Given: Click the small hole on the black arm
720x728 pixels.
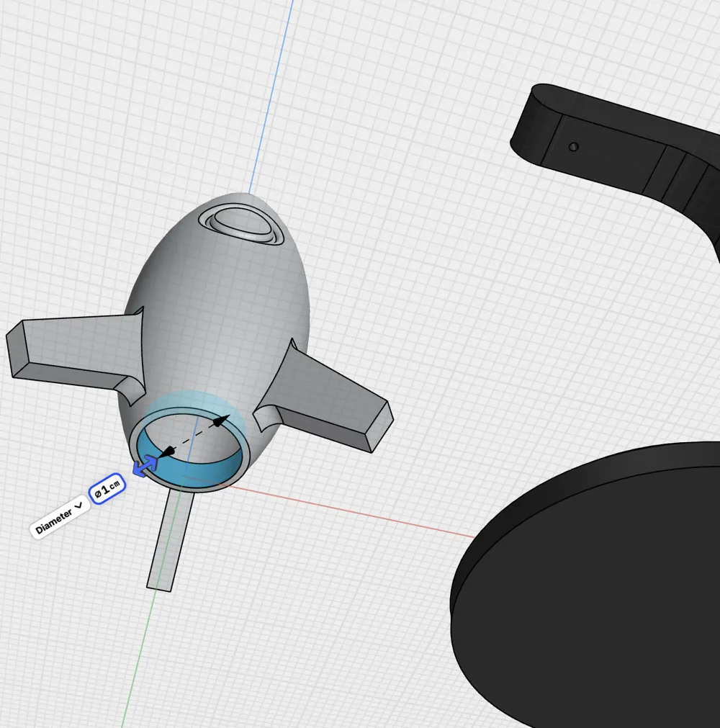Looking at the screenshot, I should [574, 147].
